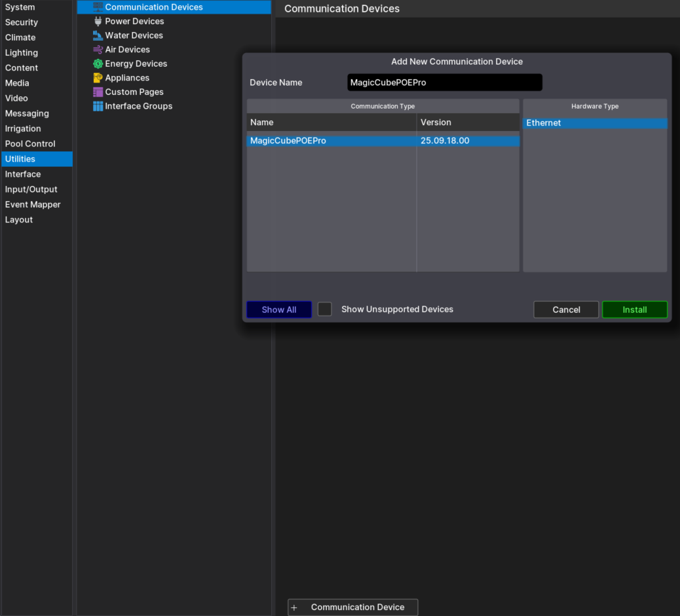The width and height of the screenshot is (680, 616).
Task: Select Ethernet in the Hardware Type list
Action: tap(594, 123)
